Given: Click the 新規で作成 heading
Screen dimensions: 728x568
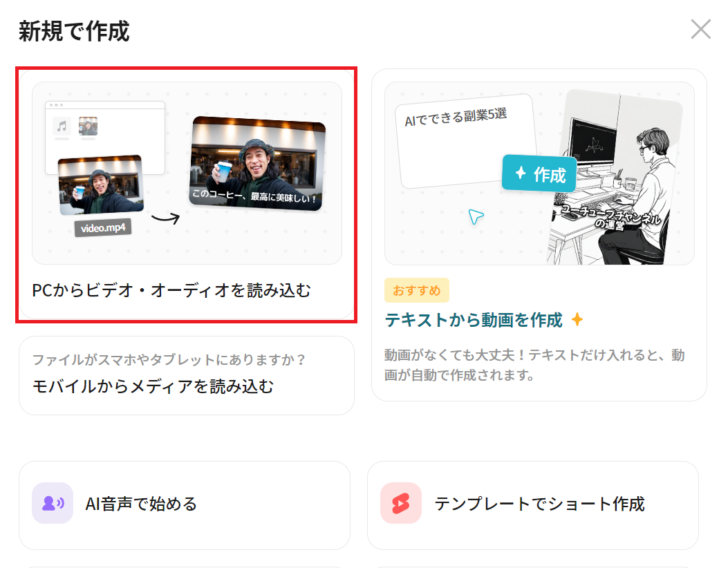Looking at the screenshot, I should pos(74,31).
